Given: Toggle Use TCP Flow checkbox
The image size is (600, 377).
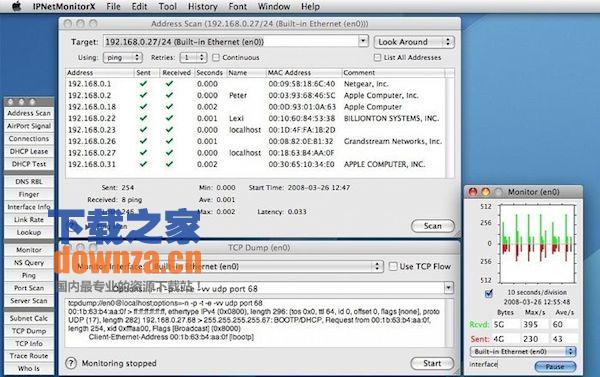Looking at the screenshot, I should click(393, 266).
